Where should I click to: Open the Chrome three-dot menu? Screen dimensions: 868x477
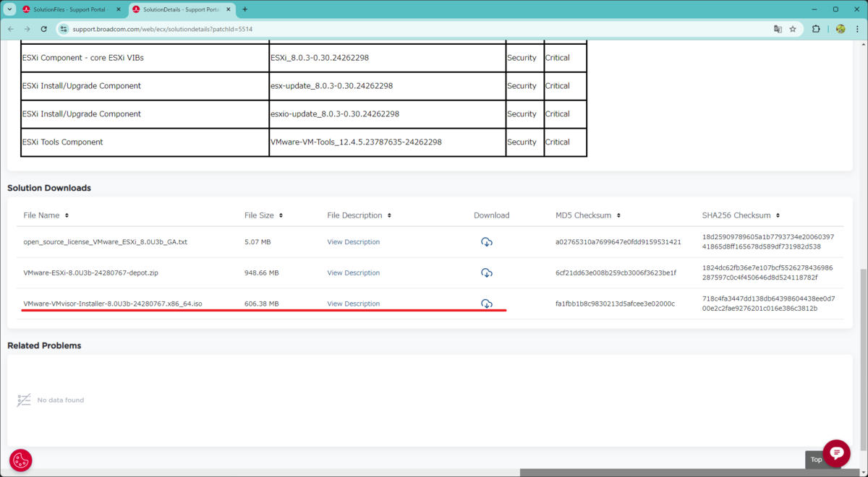click(858, 29)
